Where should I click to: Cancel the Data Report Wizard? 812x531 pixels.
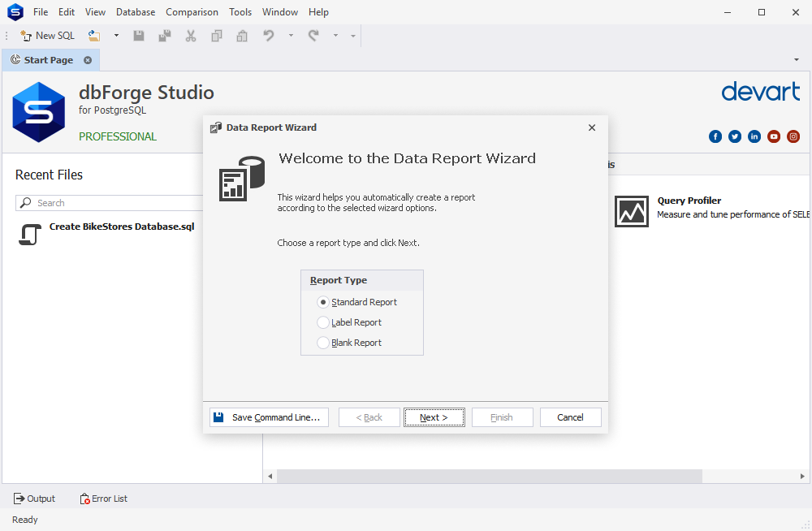(570, 417)
